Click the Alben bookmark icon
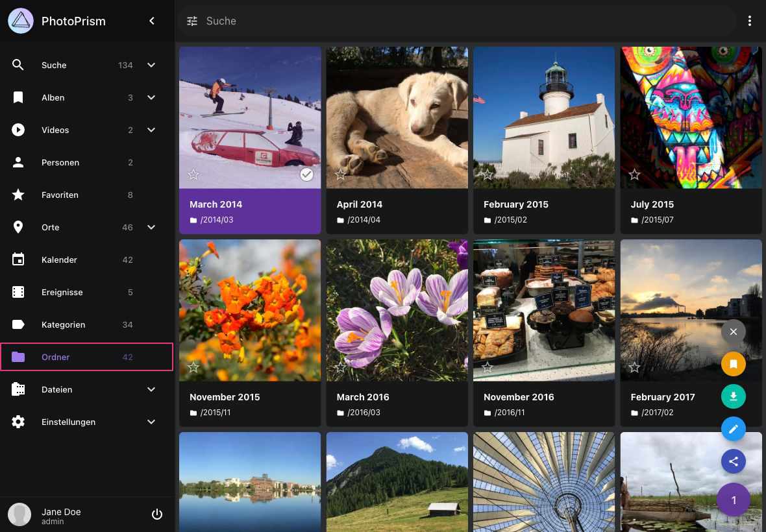This screenshot has height=532, width=766. click(18, 97)
